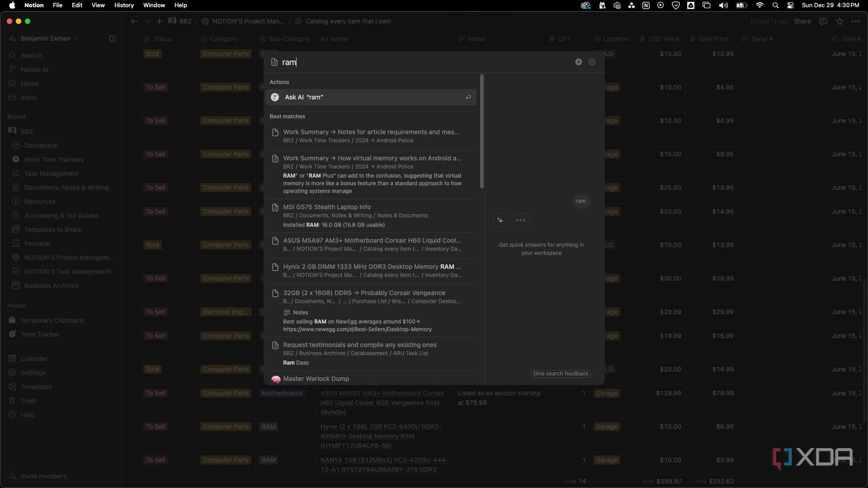Open Hynix 2 GB DIMM 1333 MHz result
Image resolution: width=868 pixels, height=488 pixels.
[371, 271]
